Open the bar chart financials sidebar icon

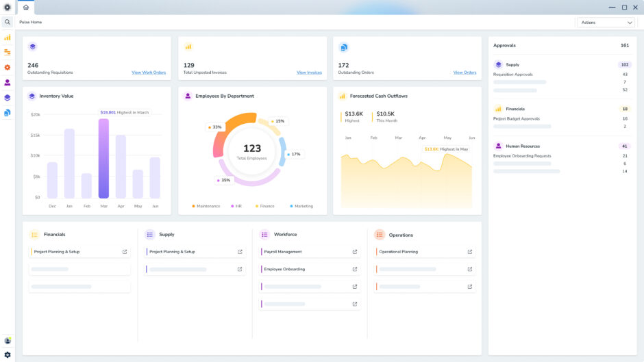tap(8, 38)
